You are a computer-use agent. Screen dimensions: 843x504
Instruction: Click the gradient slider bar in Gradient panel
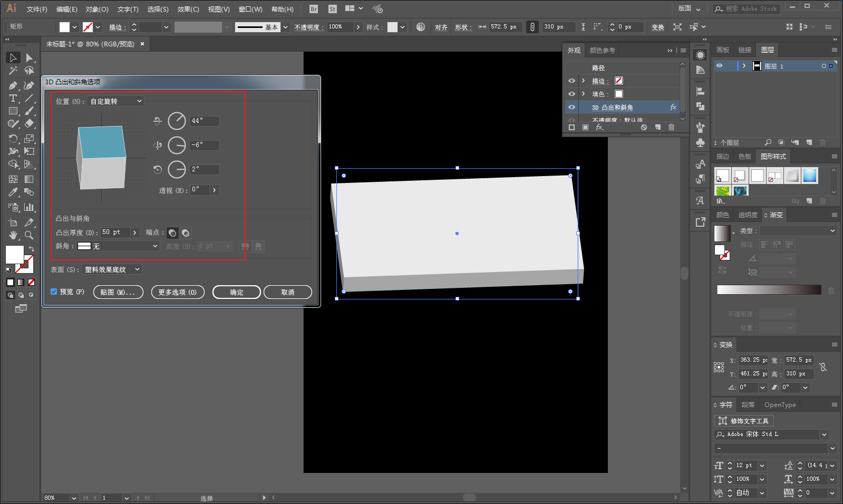(x=769, y=289)
